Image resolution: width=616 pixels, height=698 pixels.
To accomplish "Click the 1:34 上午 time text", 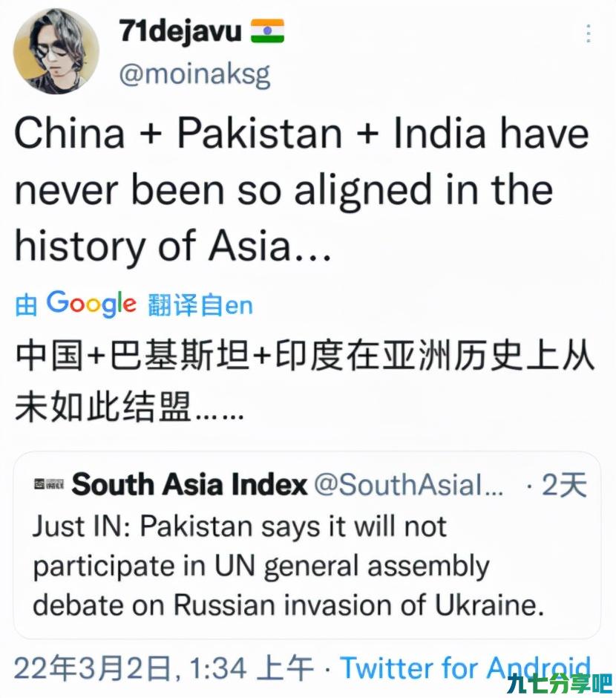I will (252, 668).
